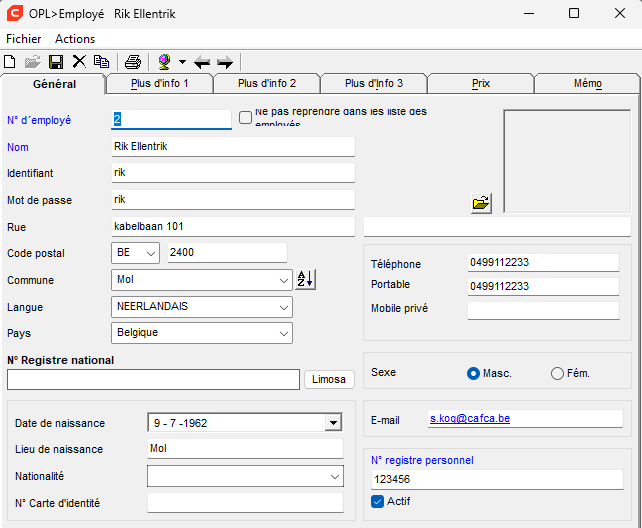
Task: Open the Prix tab
Action: [x=481, y=83]
